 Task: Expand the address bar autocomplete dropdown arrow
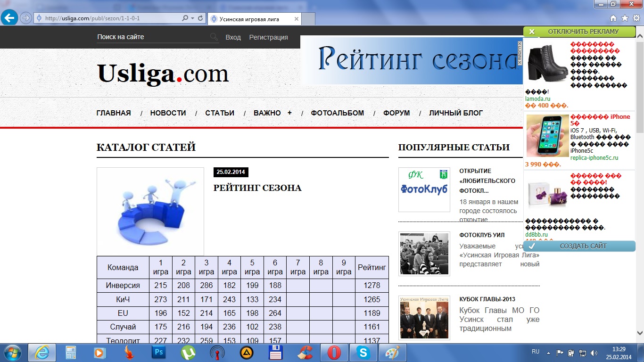(x=192, y=18)
